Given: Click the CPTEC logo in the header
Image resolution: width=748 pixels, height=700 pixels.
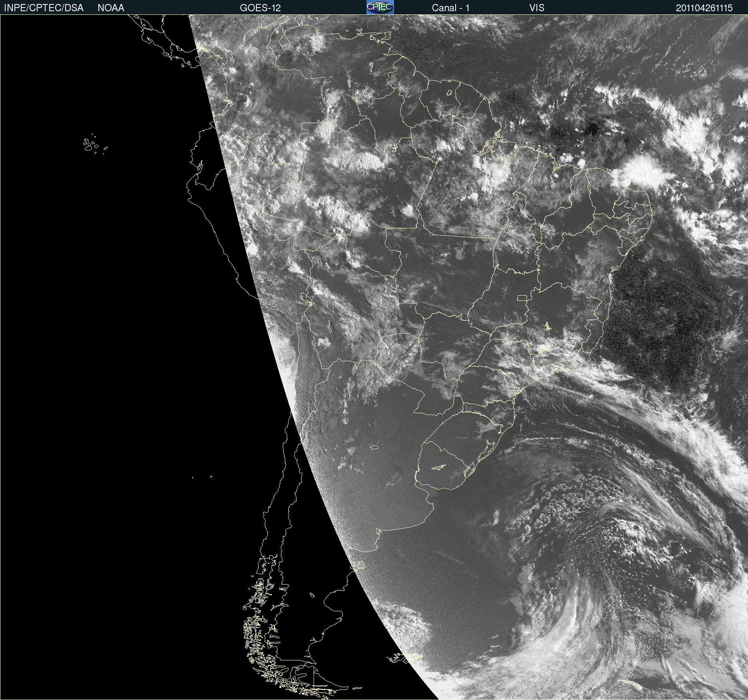Looking at the screenshot, I should 380,7.
